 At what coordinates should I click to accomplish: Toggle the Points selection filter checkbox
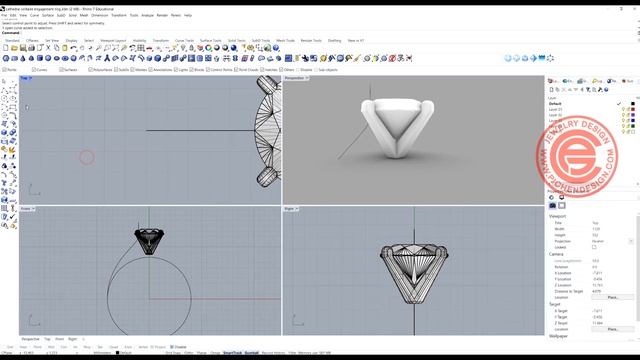(5, 70)
